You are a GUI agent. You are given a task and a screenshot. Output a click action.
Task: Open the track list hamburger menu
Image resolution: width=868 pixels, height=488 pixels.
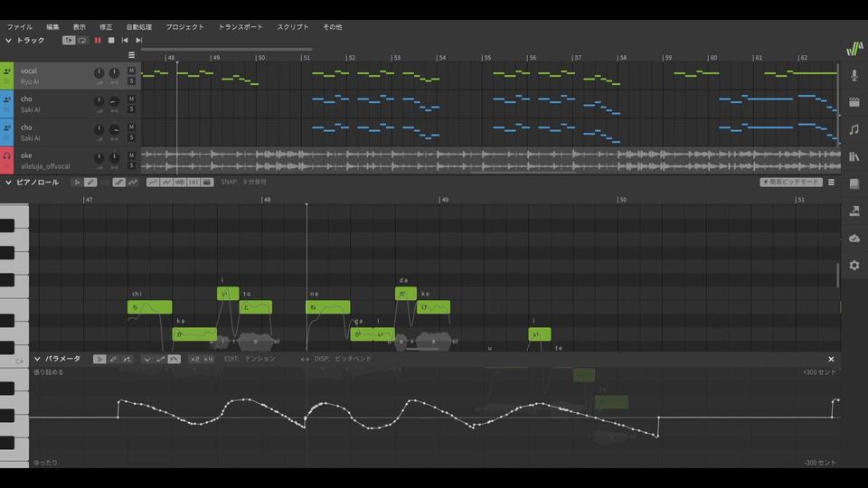point(132,55)
